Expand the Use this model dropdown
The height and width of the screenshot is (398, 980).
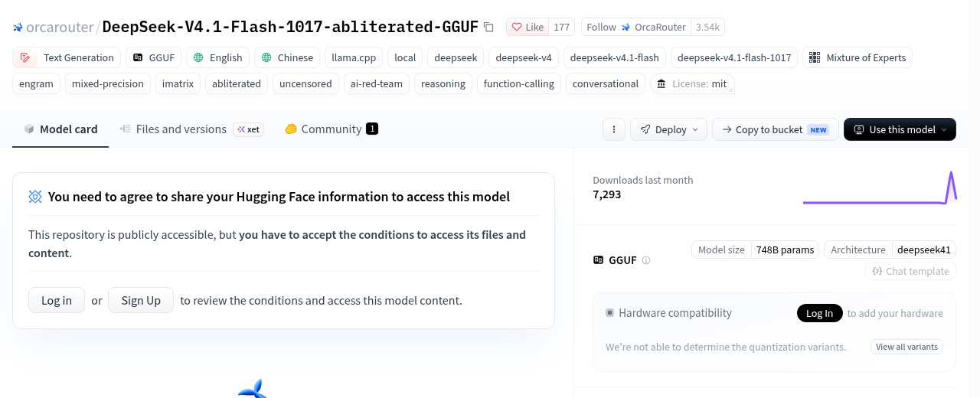(900, 129)
